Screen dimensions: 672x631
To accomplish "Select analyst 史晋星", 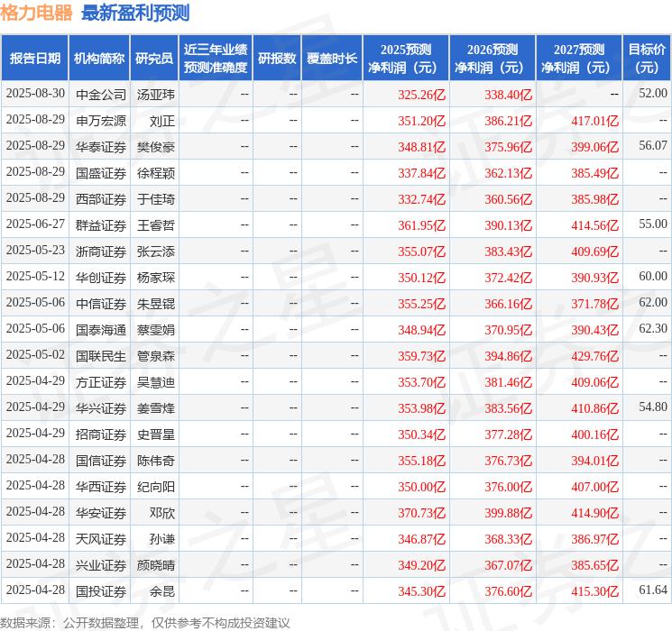I will tap(155, 434).
